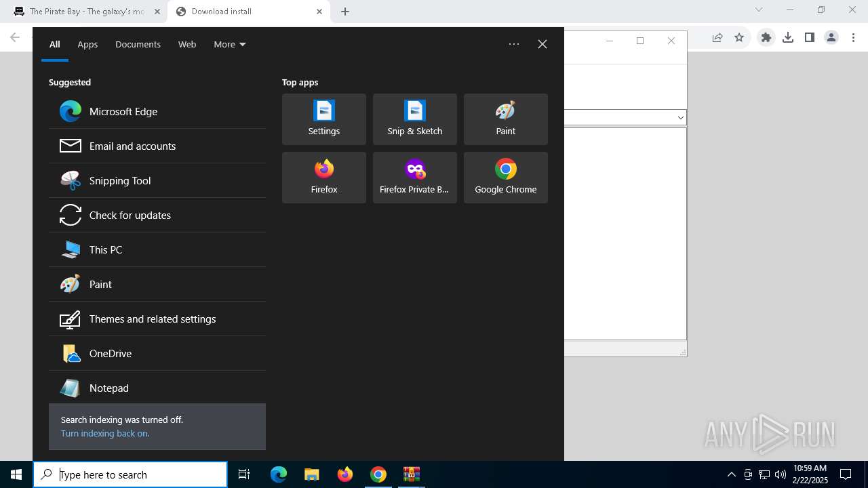
Task: Open Chrome extensions puzzle icon
Action: (x=766, y=38)
